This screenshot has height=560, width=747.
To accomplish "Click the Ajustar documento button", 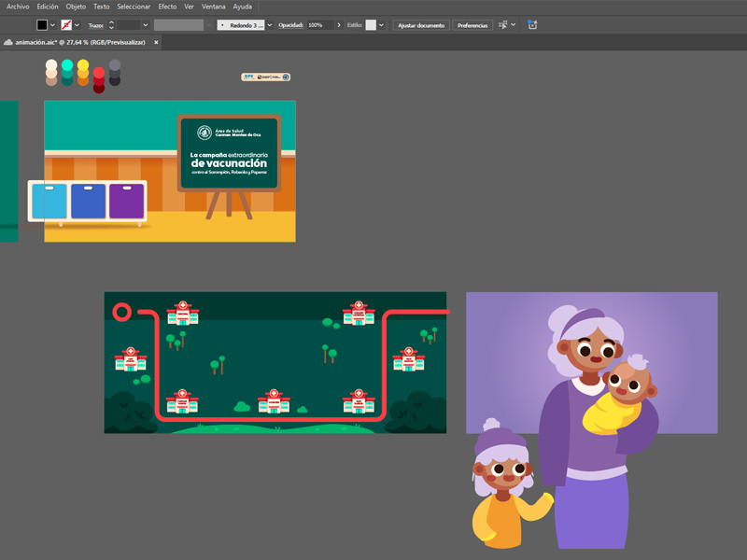I will pos(420,25).
